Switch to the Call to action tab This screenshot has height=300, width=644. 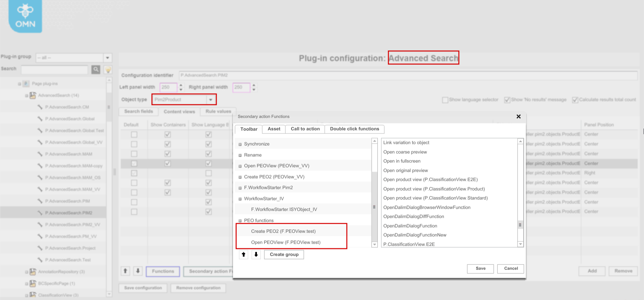[x=305, y=129]
